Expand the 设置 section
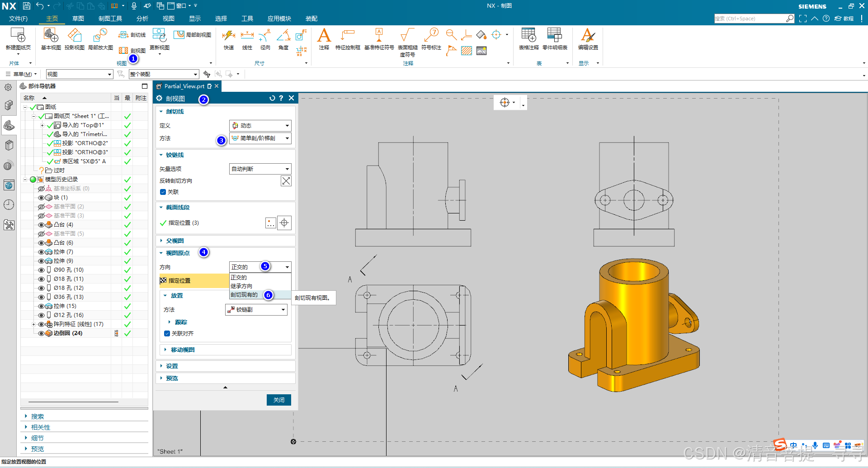This screenshot has width=868, height=468. click(x=171, y=366)
